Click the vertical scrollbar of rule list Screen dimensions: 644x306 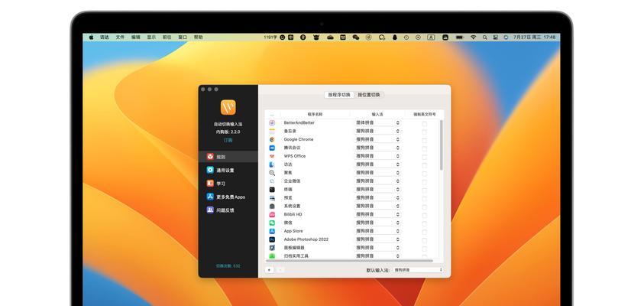coord(441,145)
